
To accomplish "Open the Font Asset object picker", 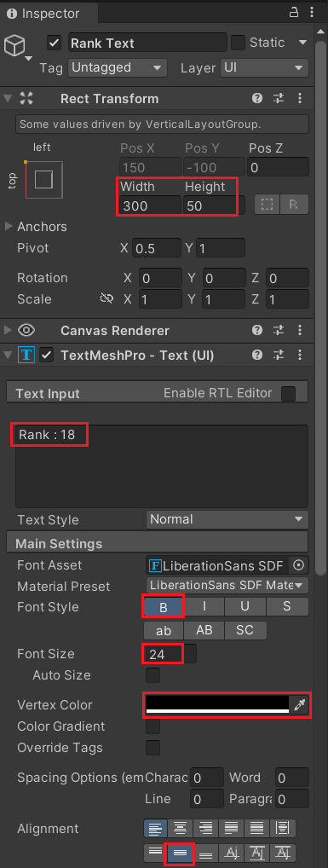I will coord(299,565).
